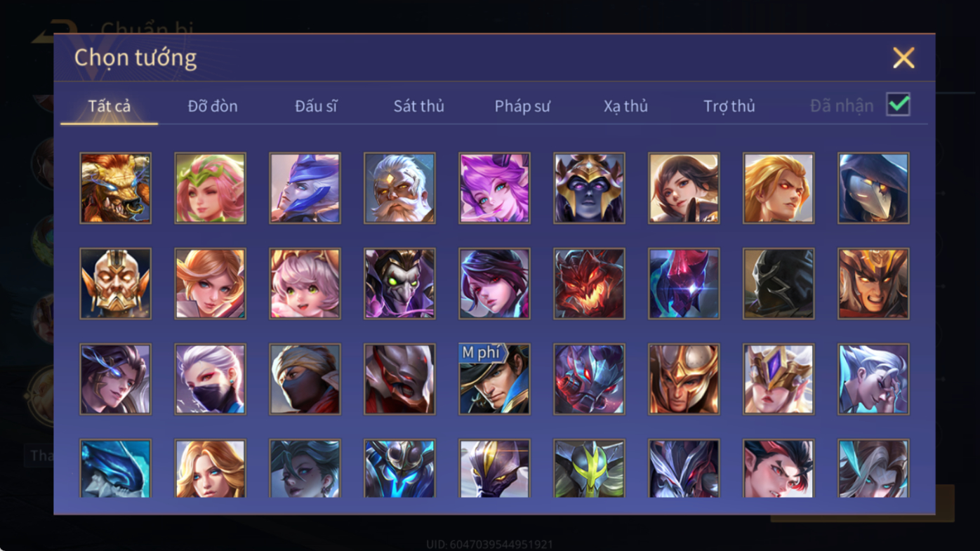
Task: Select the hero tagged 'M phí'
Action: click(494, 379)
